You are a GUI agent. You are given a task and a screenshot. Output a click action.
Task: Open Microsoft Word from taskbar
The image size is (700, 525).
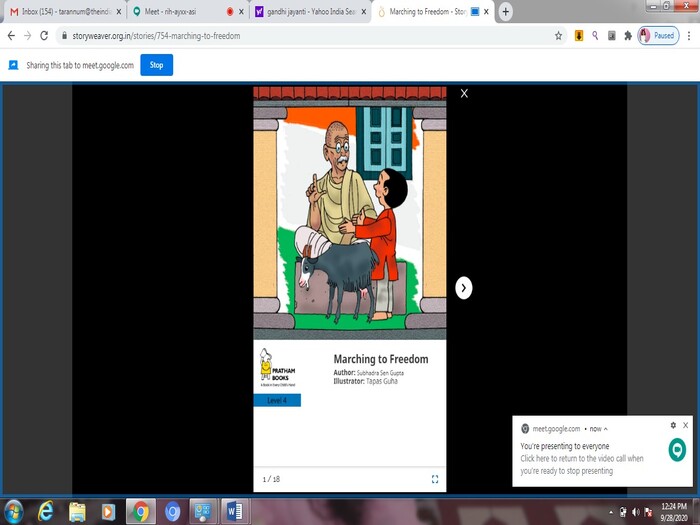(235, 512)
